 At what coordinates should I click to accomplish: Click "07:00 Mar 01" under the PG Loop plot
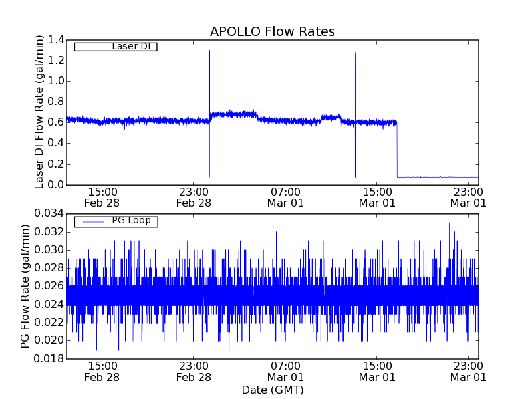(x=285, y=372)
